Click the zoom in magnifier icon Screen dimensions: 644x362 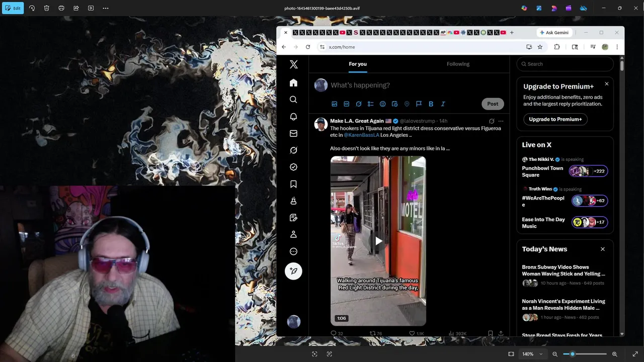615,354
